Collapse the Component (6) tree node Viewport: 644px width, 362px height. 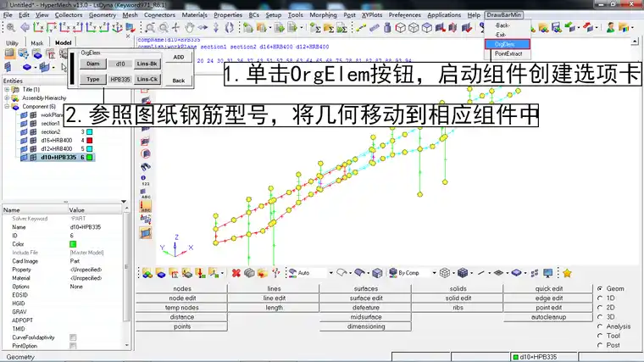tap(7, 107)
